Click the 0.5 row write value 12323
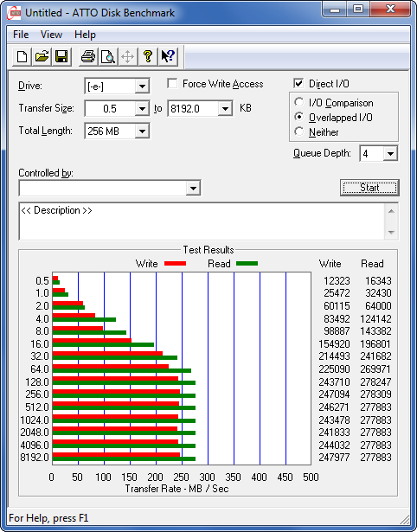 pyautogui.click(x=337, y=281)
